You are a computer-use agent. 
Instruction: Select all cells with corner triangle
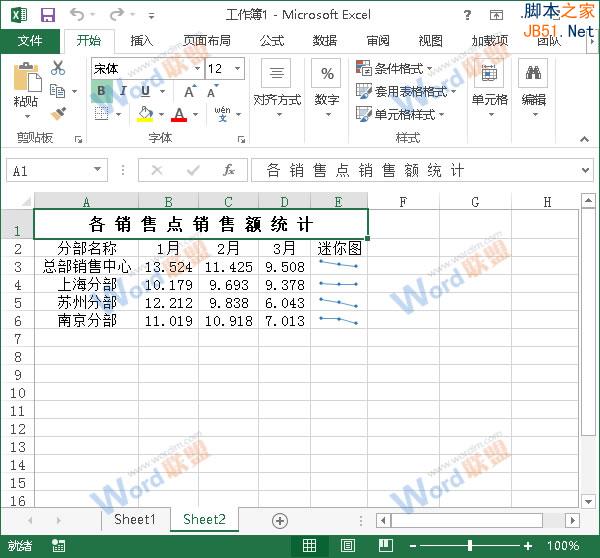pos(26,201)
